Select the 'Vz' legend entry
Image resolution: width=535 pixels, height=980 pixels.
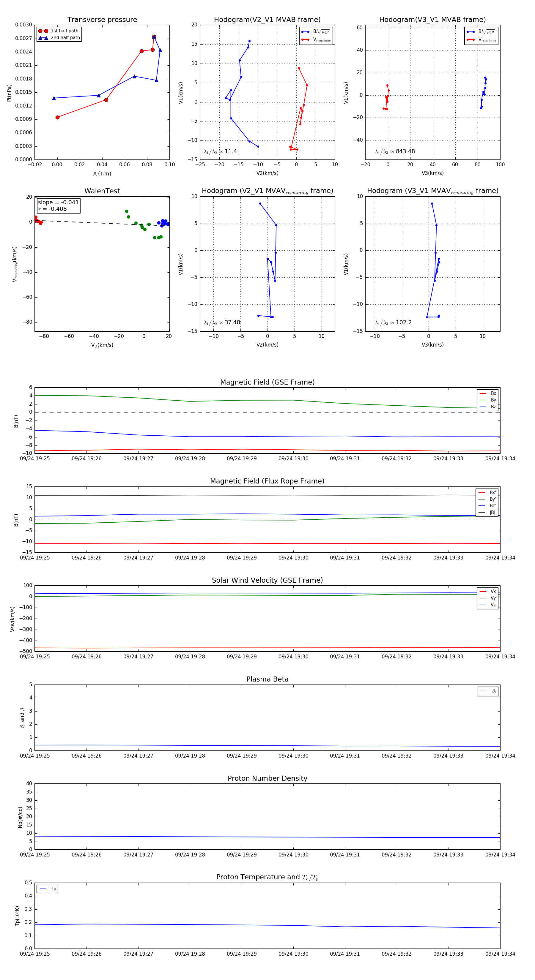(x=488, y=605)
